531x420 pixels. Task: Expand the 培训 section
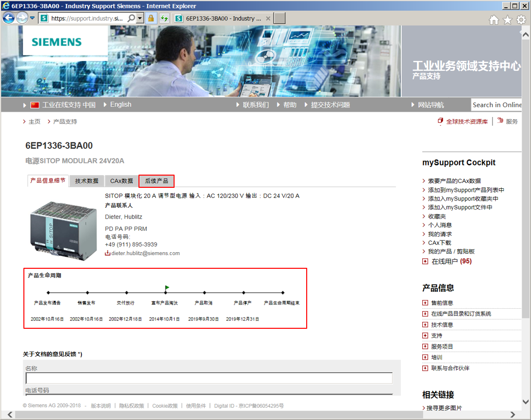[425, 358]
